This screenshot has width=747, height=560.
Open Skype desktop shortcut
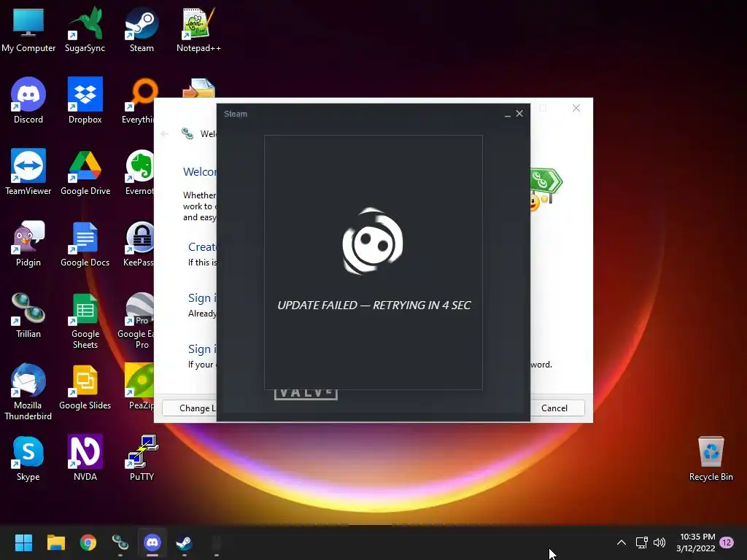click(x=28, y=458)
